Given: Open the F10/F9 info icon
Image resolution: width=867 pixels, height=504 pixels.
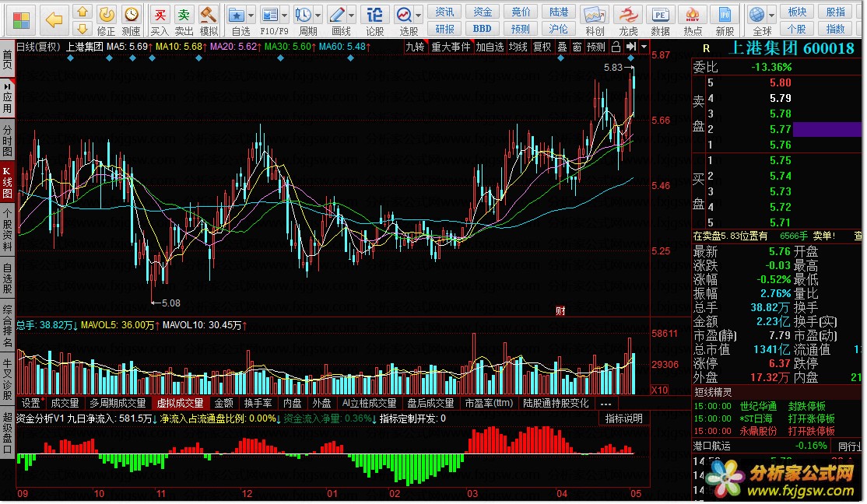Looking at the screenshot, I should (270, 20).
